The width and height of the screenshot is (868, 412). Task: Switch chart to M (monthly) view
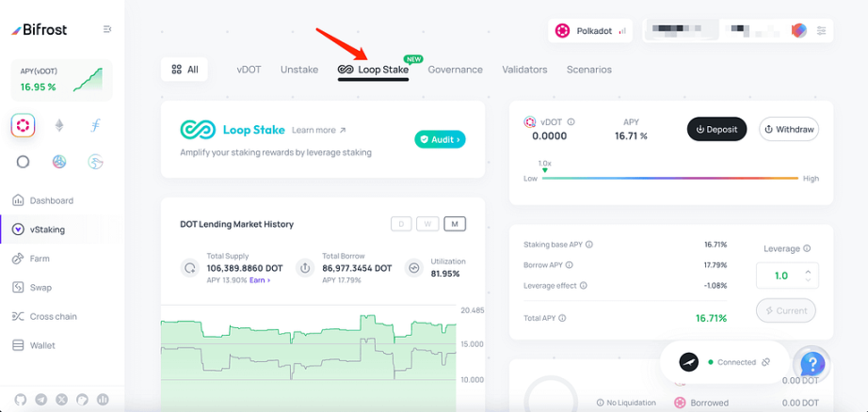(455, 224)
